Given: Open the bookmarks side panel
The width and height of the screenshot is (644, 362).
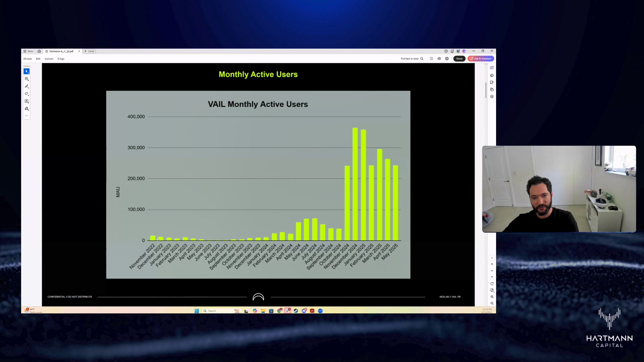Looking at the screenshot, I should [x=492, y=82].
